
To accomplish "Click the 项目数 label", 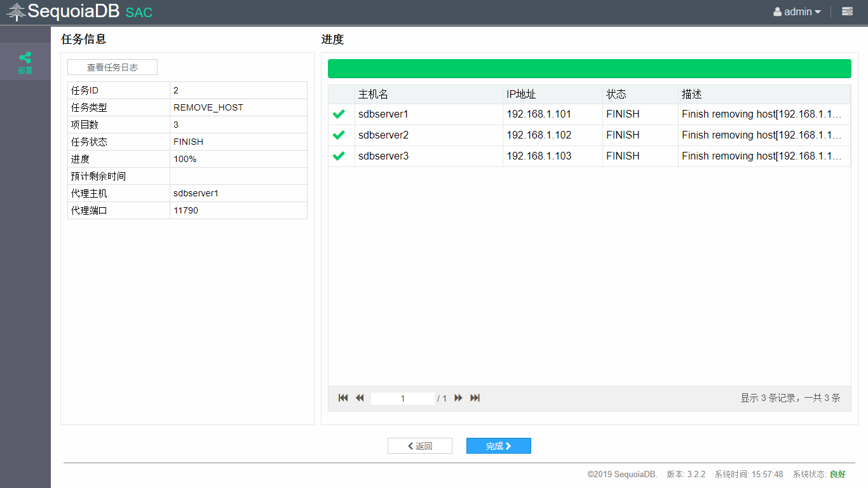I will 85,125.
